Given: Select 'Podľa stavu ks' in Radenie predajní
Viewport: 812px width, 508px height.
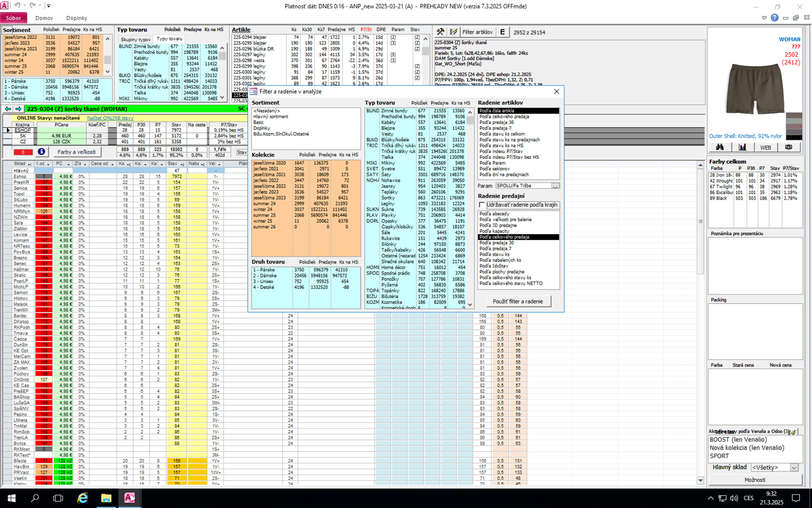Looking at the screenshot, I should point(494,254).
